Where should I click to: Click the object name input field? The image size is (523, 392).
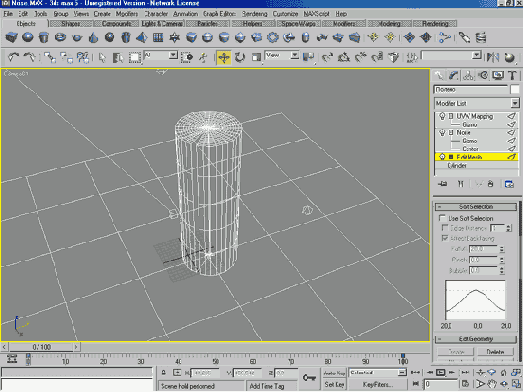tap(471, 89)
